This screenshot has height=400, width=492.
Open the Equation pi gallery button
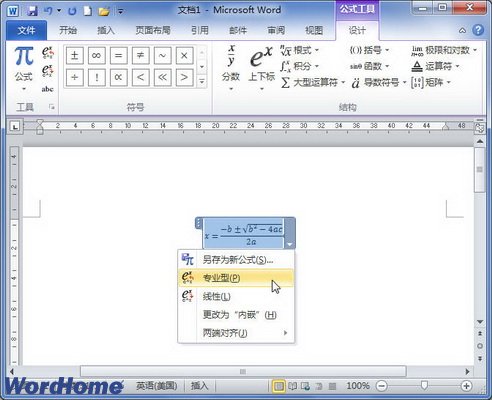click(x=24, y=69)
